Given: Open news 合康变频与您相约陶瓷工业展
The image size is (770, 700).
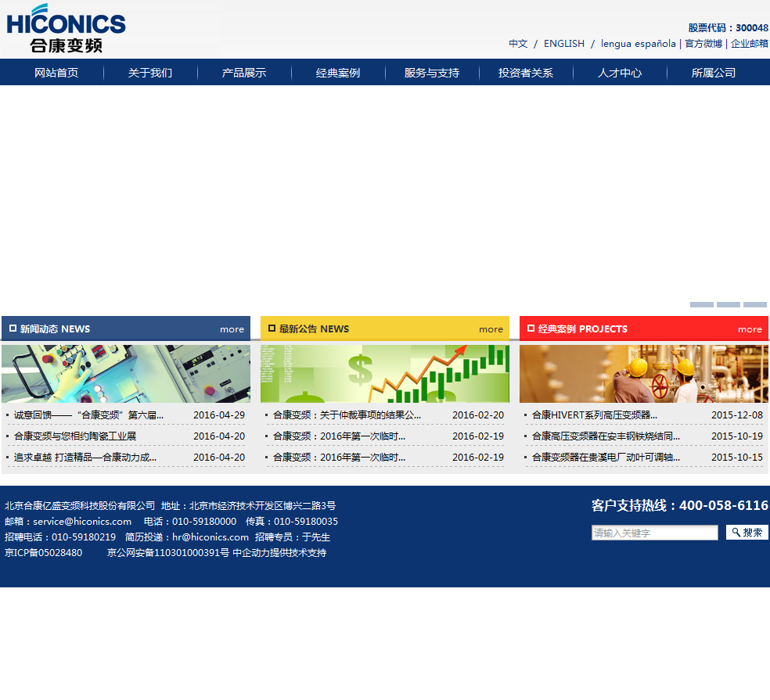Looking at the screenshot, I should click(x=75, y=436).
